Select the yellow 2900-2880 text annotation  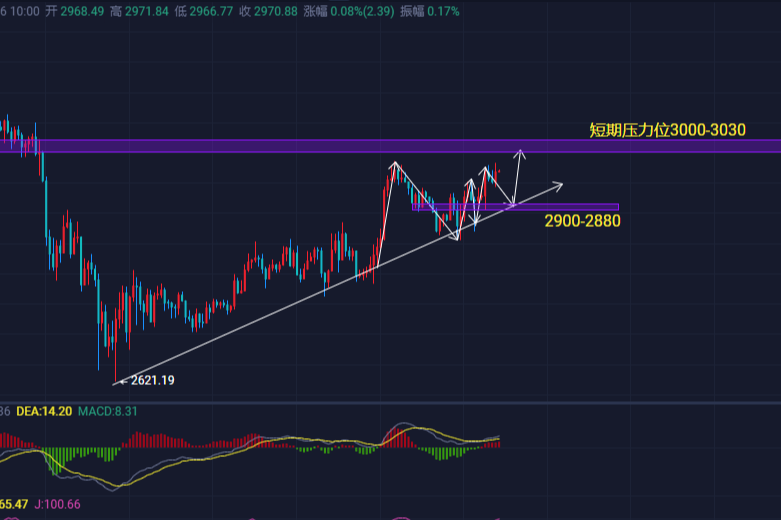click(582, 221)
